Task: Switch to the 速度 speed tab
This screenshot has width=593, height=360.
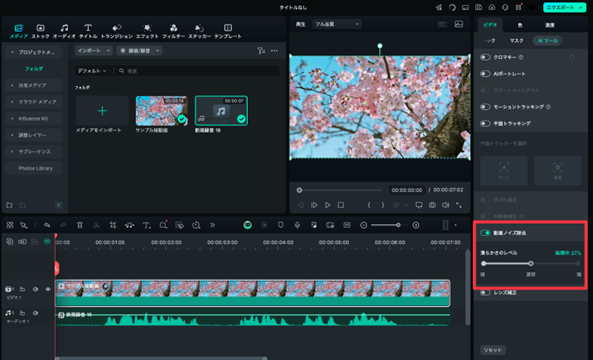Action: click(x=550, y=25)
